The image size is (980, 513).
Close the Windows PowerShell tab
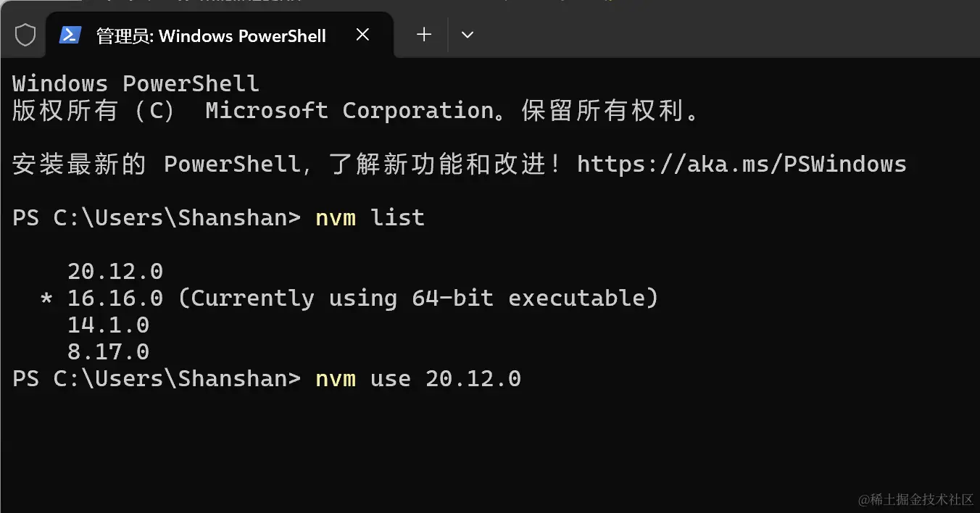363,34
